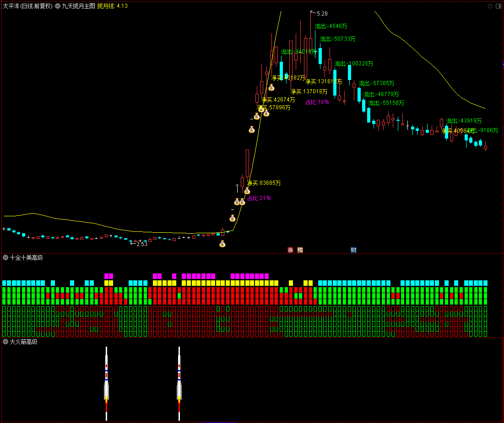Click the 净买:137018万 label
504x423 pixels.
click(x=309, y=91)
